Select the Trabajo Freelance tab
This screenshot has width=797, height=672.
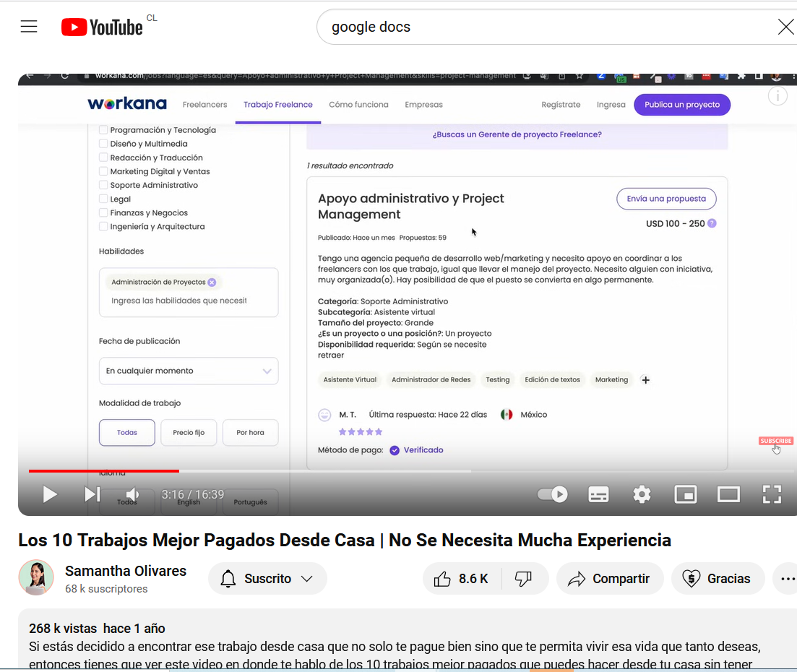tap(278, 105)
